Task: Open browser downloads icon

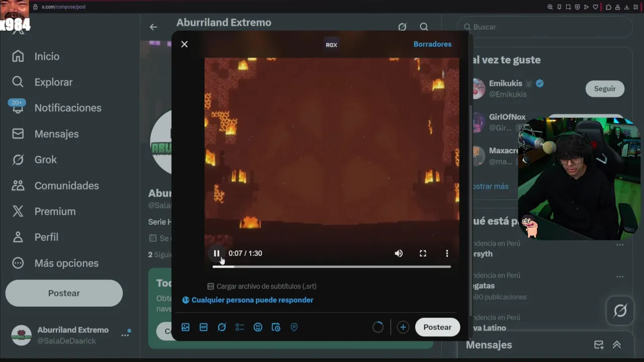Action: pos(626,7)
